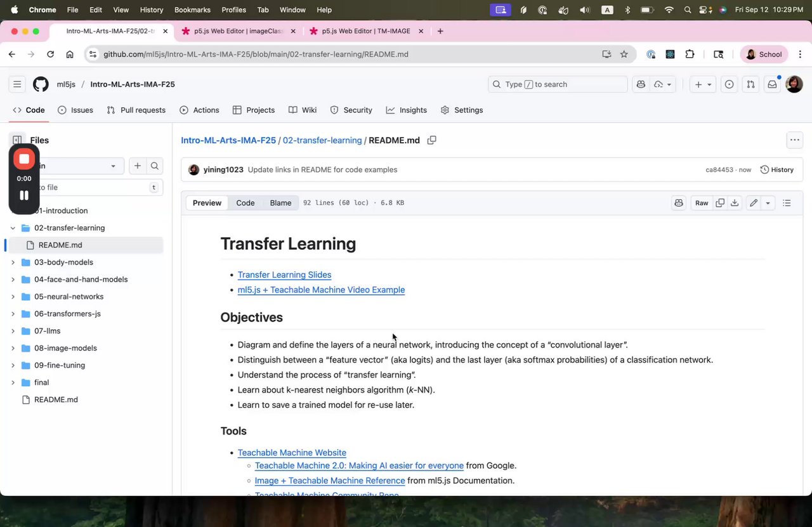Open the Chrome home page button
Viewport: 812px width, 527px height.
pos(70,55)
